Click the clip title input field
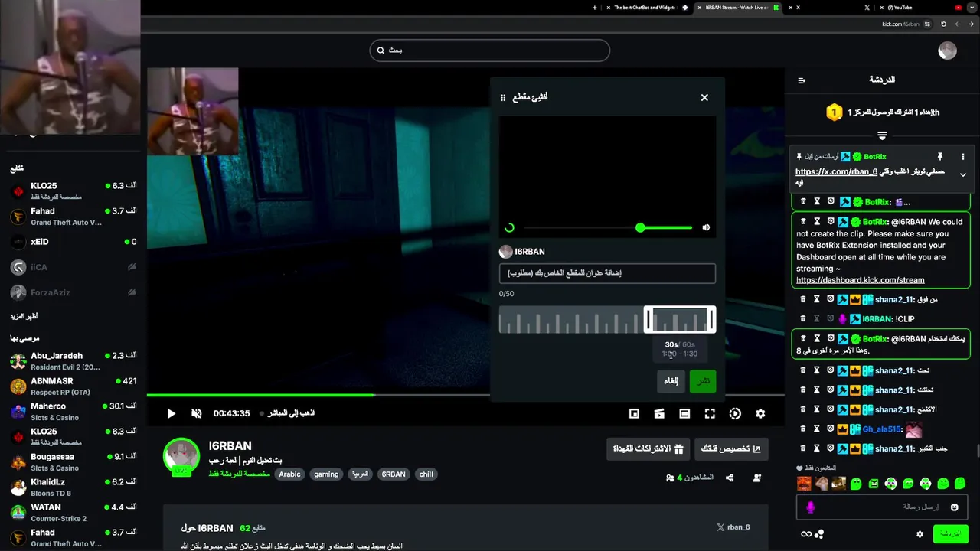This screenshot has height=551, width=980. pyautogui.click(x=607, y=273)
